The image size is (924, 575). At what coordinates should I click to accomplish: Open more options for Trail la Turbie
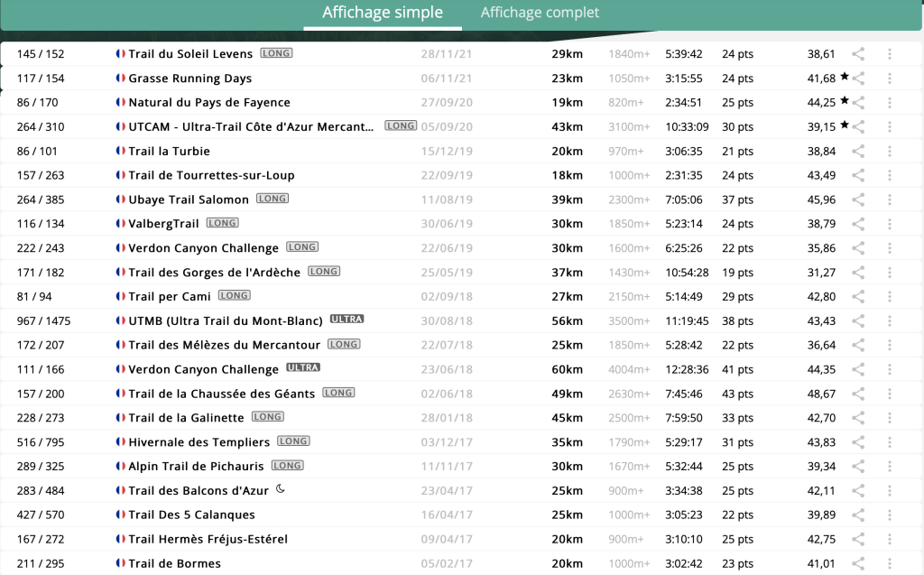890,151
